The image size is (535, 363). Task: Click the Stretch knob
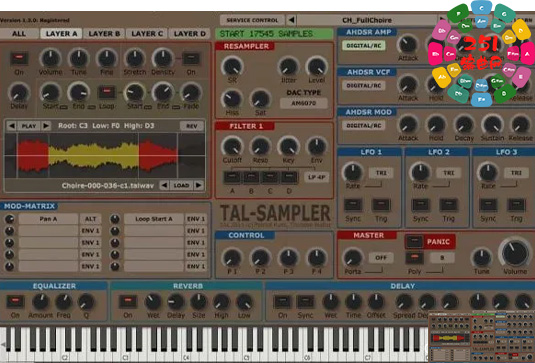135,58
